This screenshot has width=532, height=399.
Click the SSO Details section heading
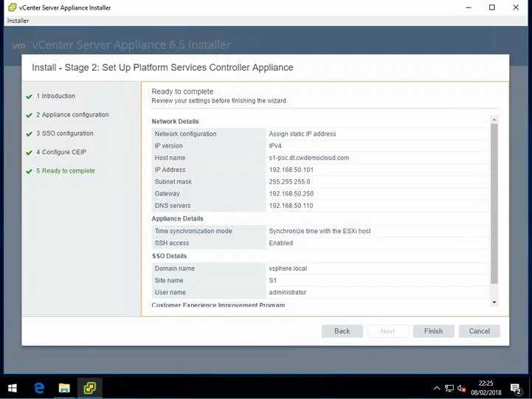click(x=169, y=256)
